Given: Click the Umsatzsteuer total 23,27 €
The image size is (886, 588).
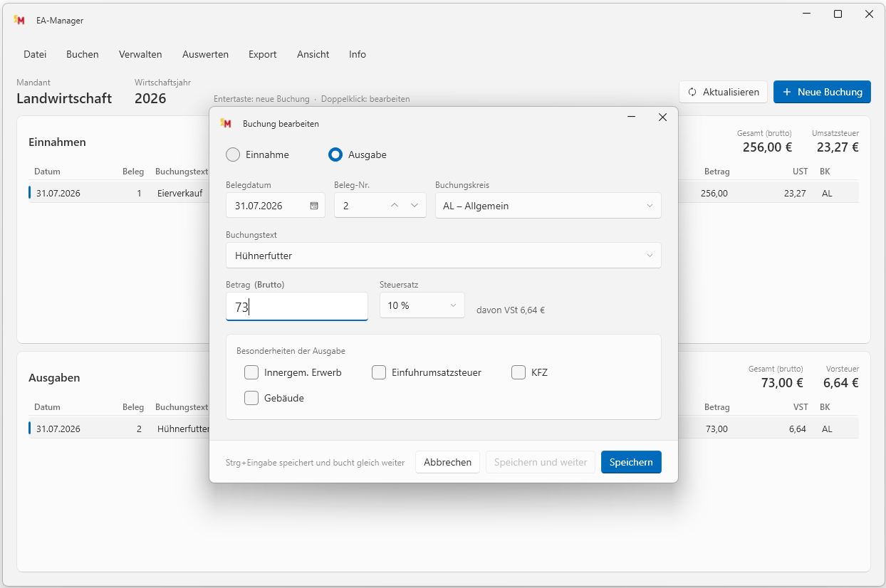Looking at the screenshot, I should [838, 147].
